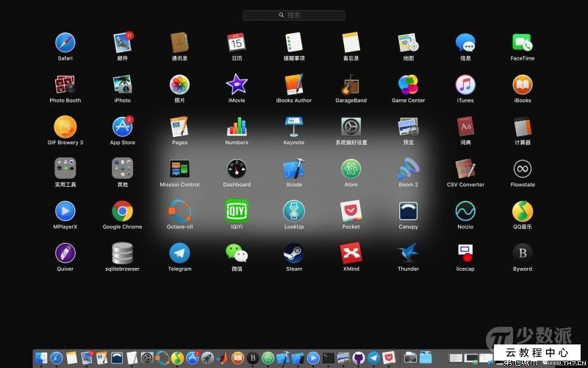Click the Launchpad search field
This screenshot has height=368, width=588.
coord(293,15)
